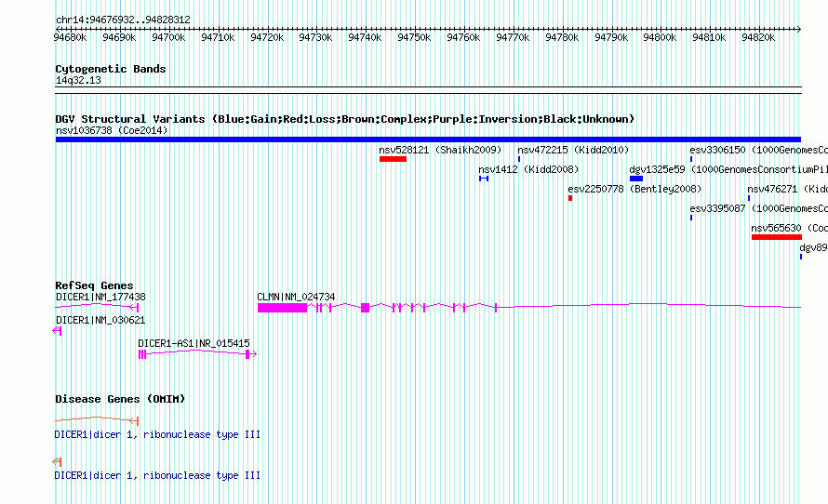Image resolution: width=828 pixels, height=504 pixels.
Task: Click the 94820k ruler tick
Action: pyautogui.click(x=758, y=37)
